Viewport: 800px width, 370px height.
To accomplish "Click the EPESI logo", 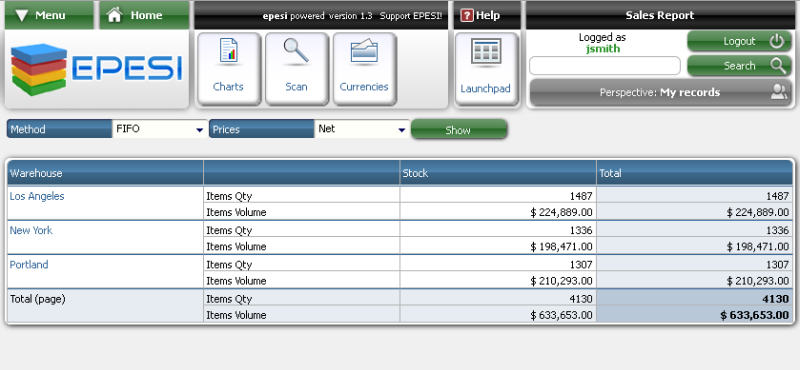I will coord(96,69).
